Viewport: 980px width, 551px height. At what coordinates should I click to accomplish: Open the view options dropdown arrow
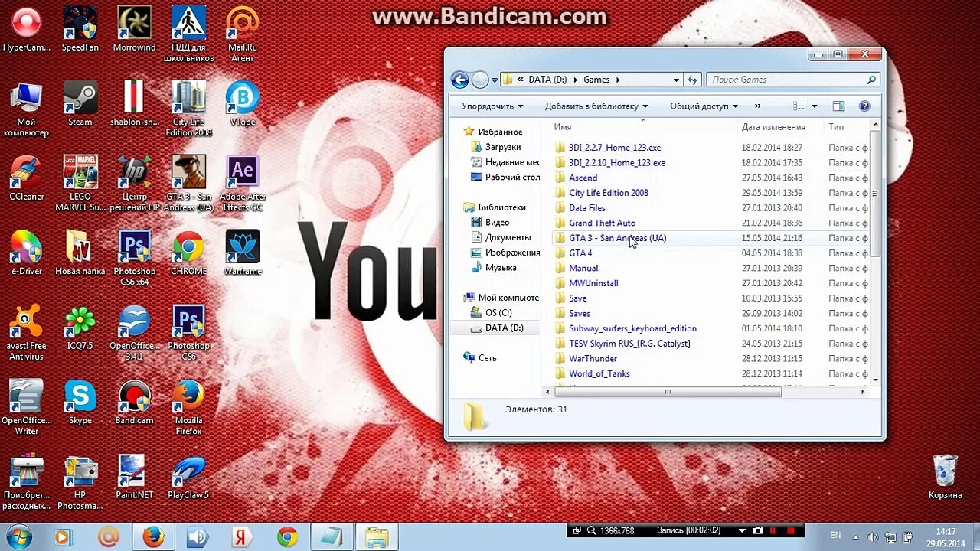(814, 106)
